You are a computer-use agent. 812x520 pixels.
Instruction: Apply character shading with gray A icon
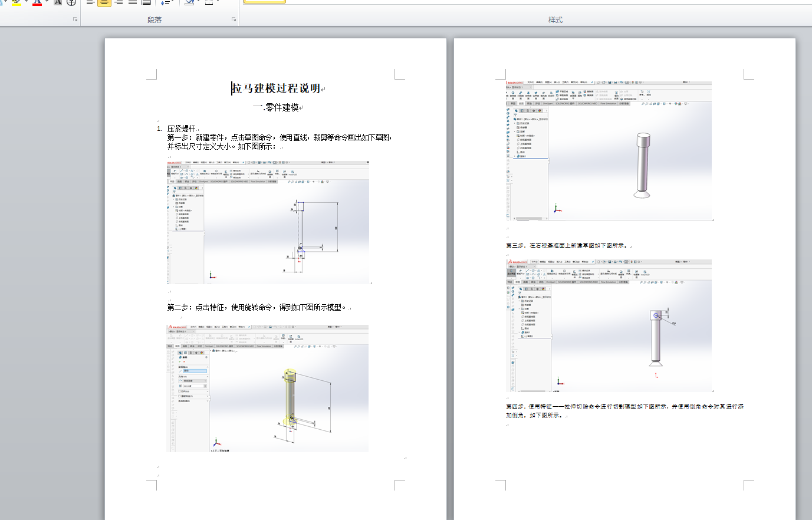tap(58, 2)
